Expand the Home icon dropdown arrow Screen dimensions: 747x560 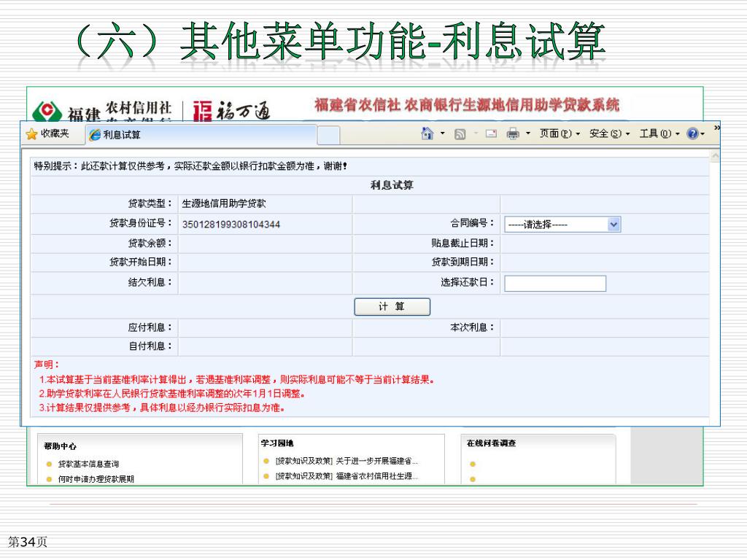tap(443, 133)
